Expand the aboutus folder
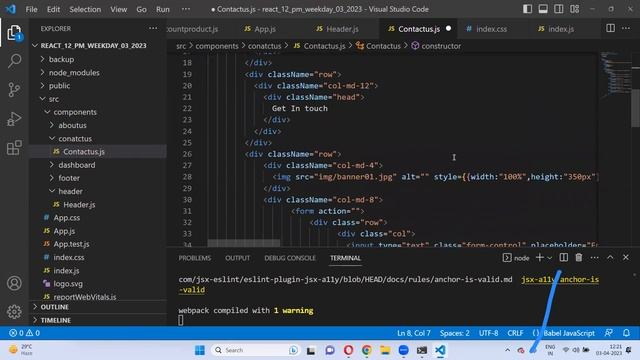640x360 pixels. (72, 125)
